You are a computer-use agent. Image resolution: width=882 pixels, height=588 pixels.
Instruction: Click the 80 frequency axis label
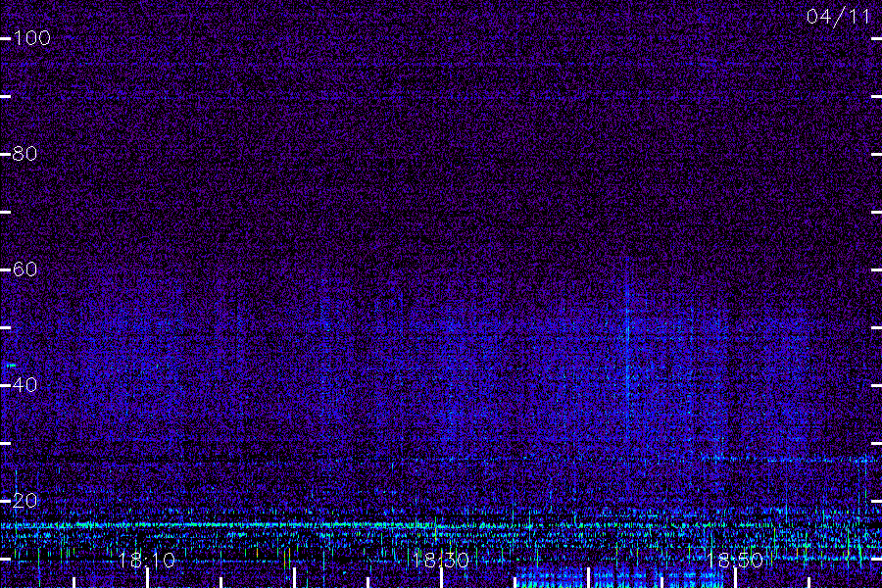click(x=24, y=154)
